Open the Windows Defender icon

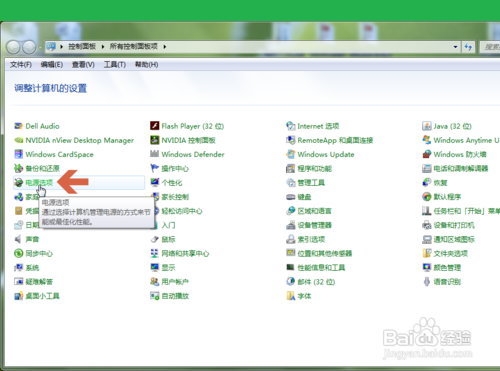[x=155, y=154]
